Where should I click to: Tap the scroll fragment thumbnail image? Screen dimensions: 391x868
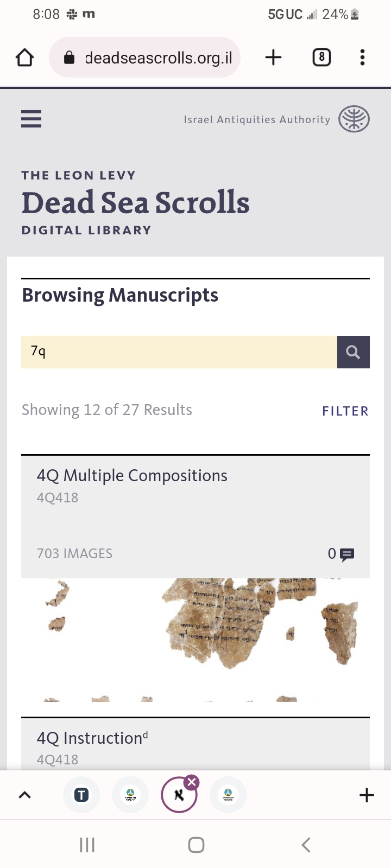coord(195,640)
